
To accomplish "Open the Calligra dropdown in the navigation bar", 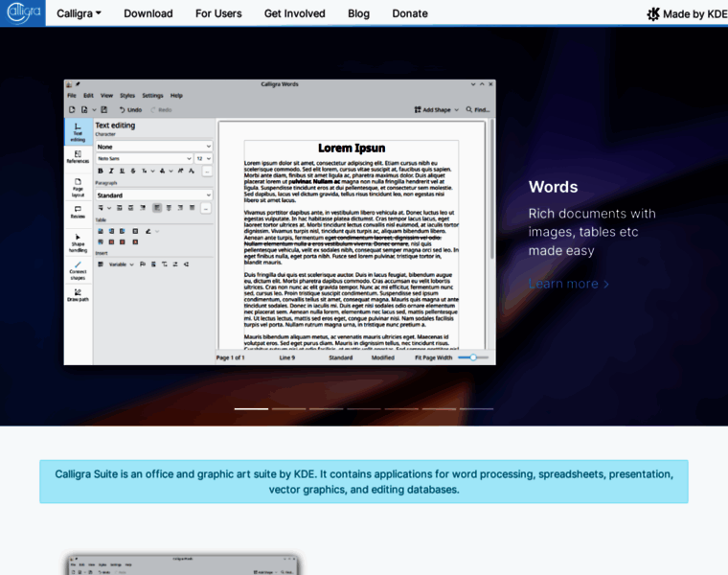I will point(79,13).
